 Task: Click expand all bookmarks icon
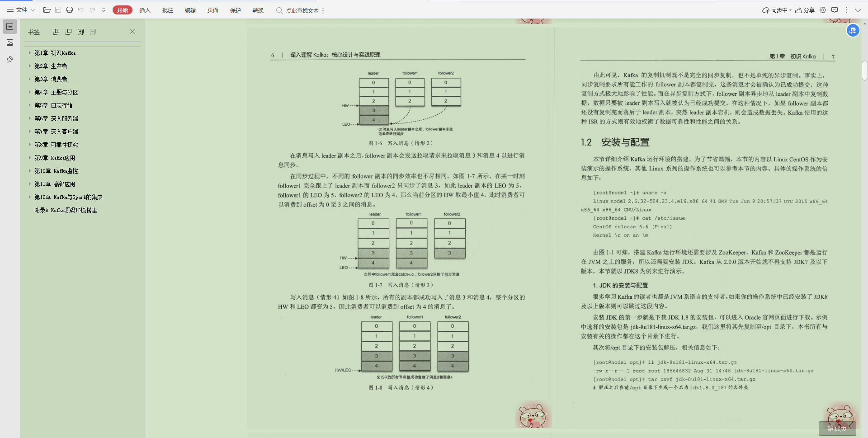click(56, 32)
